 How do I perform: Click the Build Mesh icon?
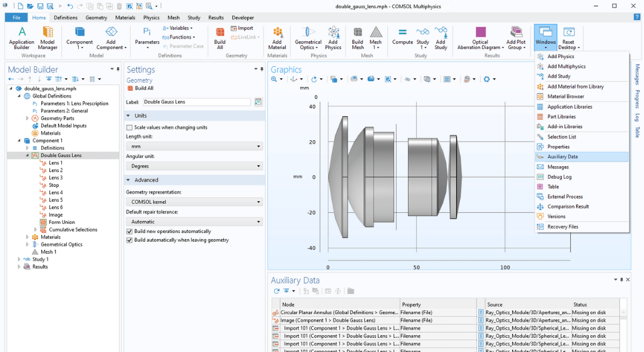point(357,37)
